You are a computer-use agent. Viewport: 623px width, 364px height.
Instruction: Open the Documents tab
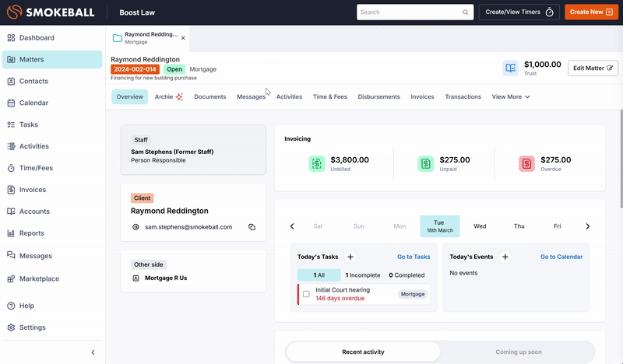(x=209, y=97)
